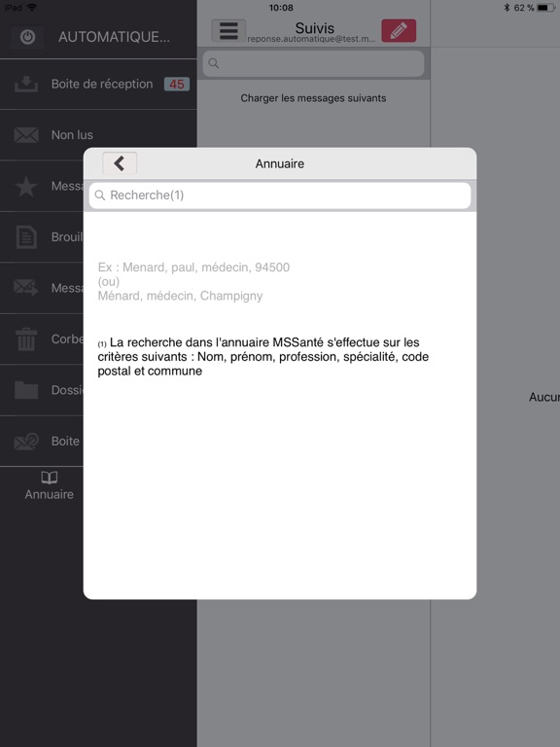
Task: Select the Annuaire label in sidebar
Action: coord(49,494)
